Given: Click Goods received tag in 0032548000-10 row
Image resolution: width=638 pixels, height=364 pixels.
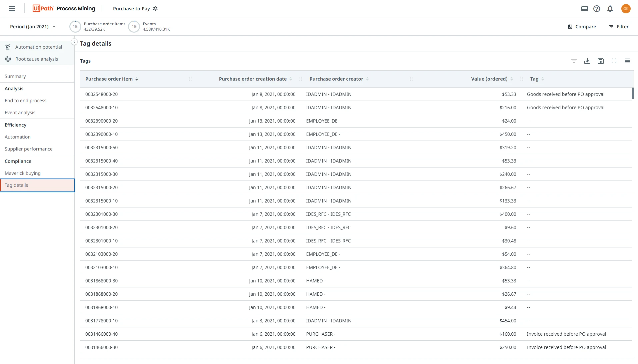Looking at the screenshot, I should coord(565,108).
